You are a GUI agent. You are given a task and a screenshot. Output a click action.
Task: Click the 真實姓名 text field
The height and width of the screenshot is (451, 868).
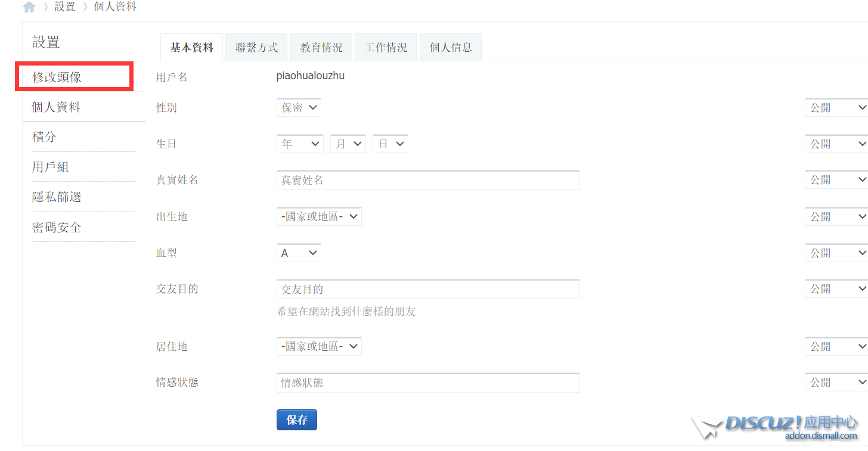[428, 181]
